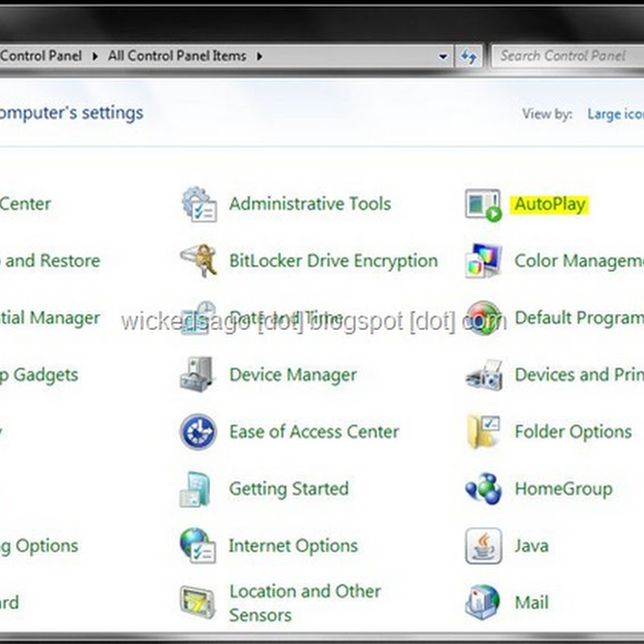The width and height of the screenshot is (644, 644).
Task: Open the Default Programs link
Action: [579, 317]
